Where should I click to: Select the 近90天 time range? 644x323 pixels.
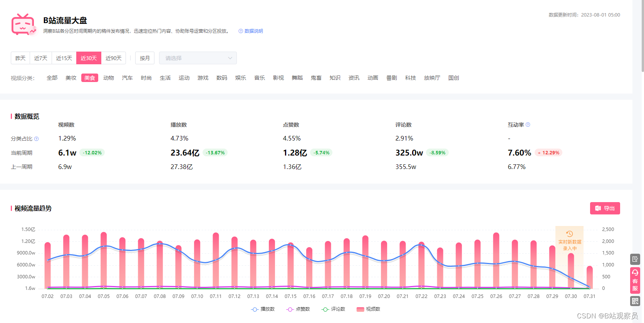tap(114, 58)
